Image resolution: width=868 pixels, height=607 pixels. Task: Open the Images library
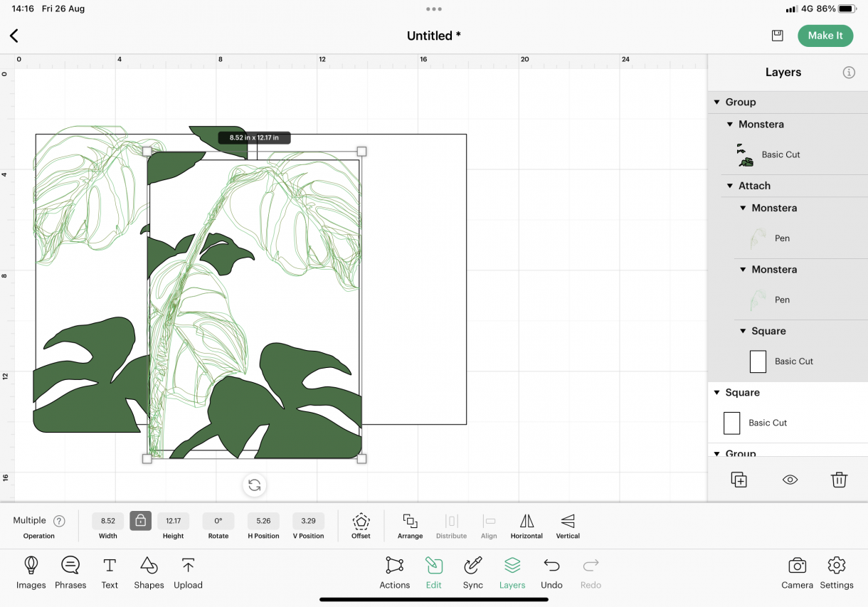31,573
